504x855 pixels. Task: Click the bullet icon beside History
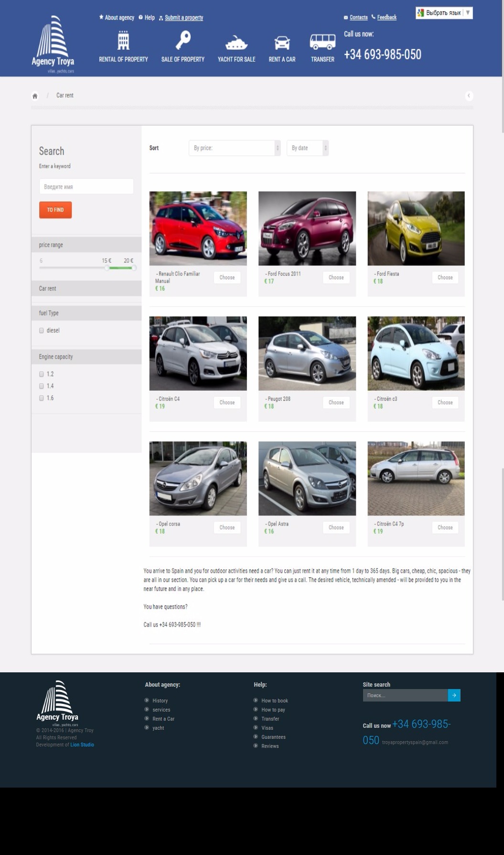pyautogui.click(x=147, y=700)
